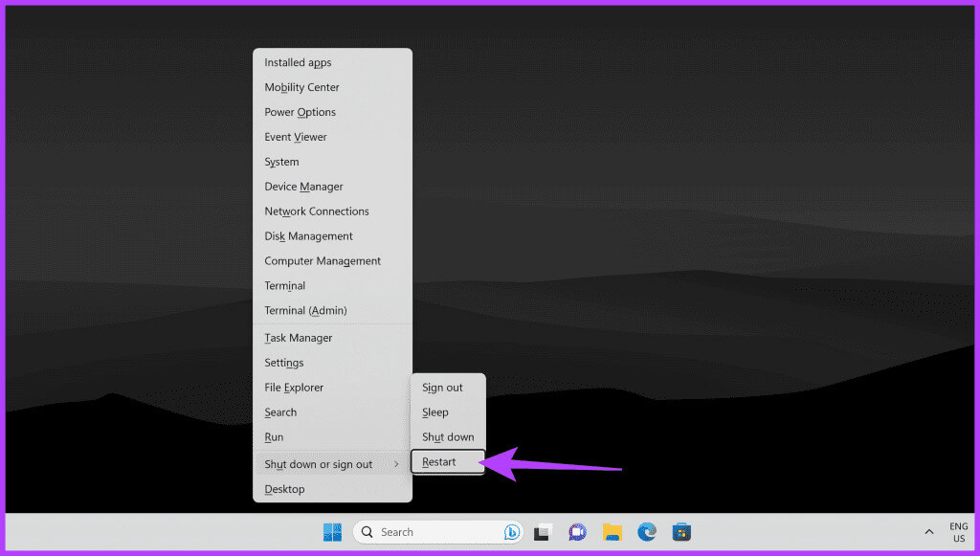
Task: Choose Sign out in the submenu
Action: point(448,388)
